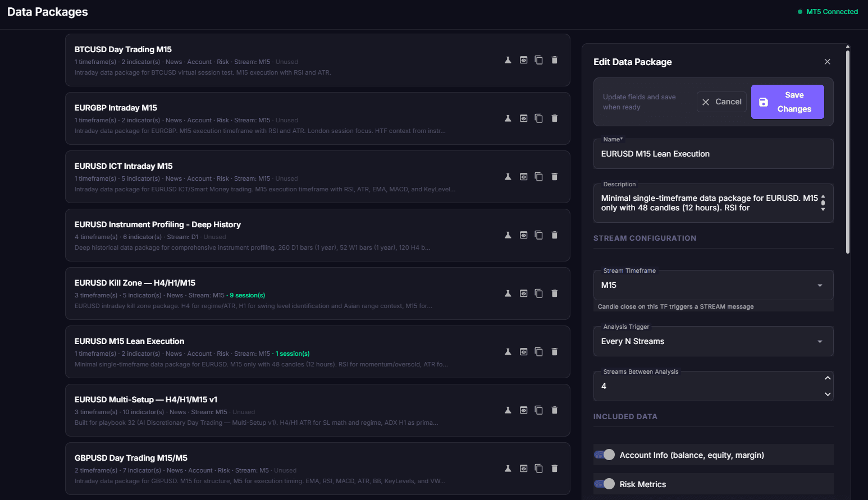
Task: Click the Cancel button
Action: coord(721,102)
